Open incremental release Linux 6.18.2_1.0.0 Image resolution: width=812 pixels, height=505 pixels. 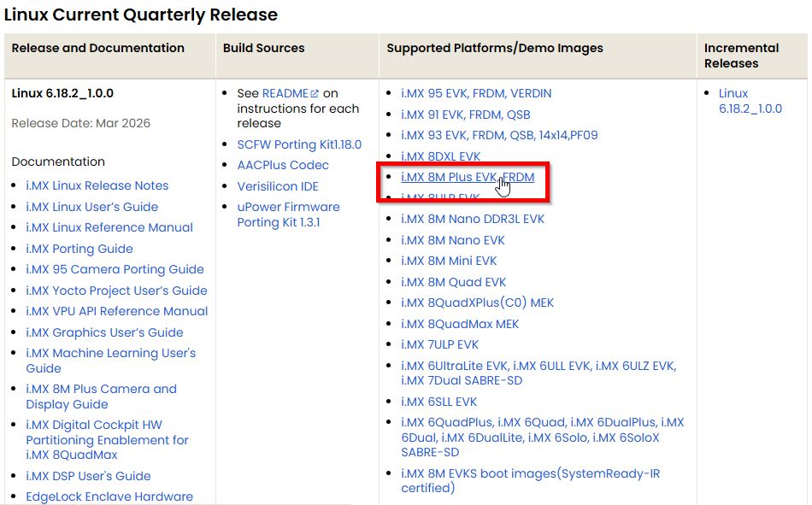click(750, 101)
